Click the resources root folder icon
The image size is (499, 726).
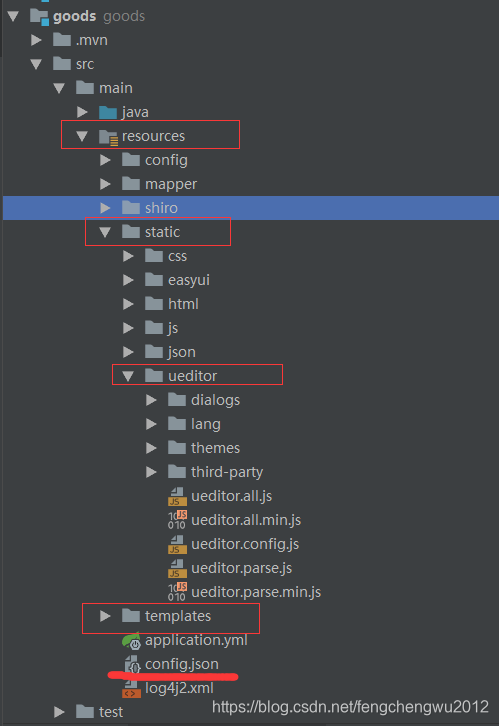click(108, 137)
